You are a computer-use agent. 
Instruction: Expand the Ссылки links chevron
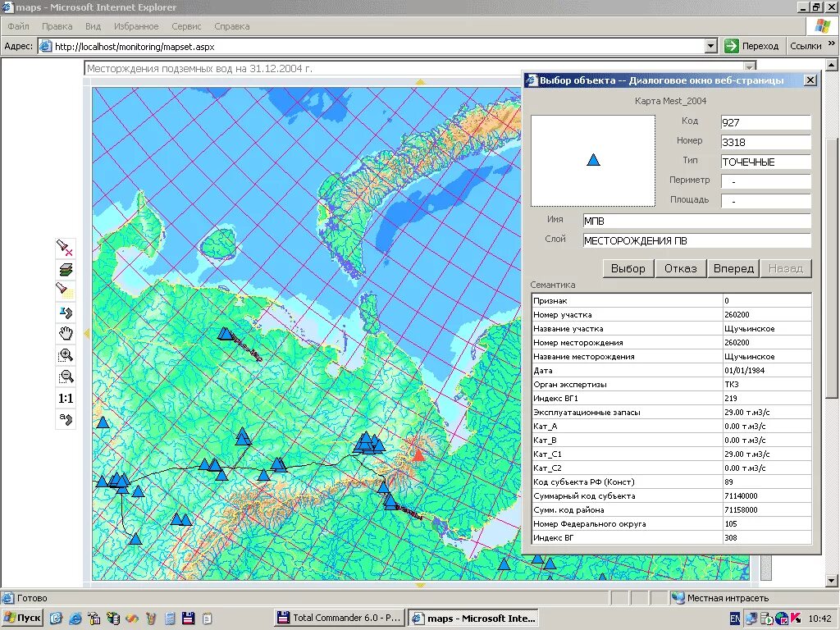pyautogui.click(x=832, y=44)
